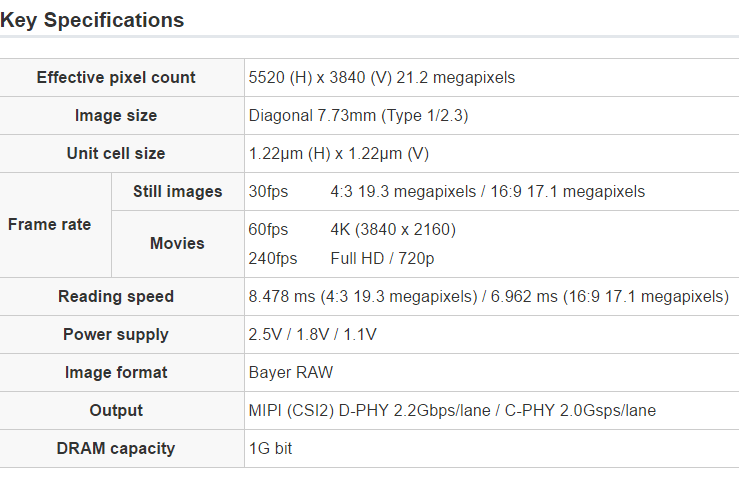Image resolution: width=739 pixels, height=480 pixels.
Task: Click the Power supply label
Action: [116, 335]
